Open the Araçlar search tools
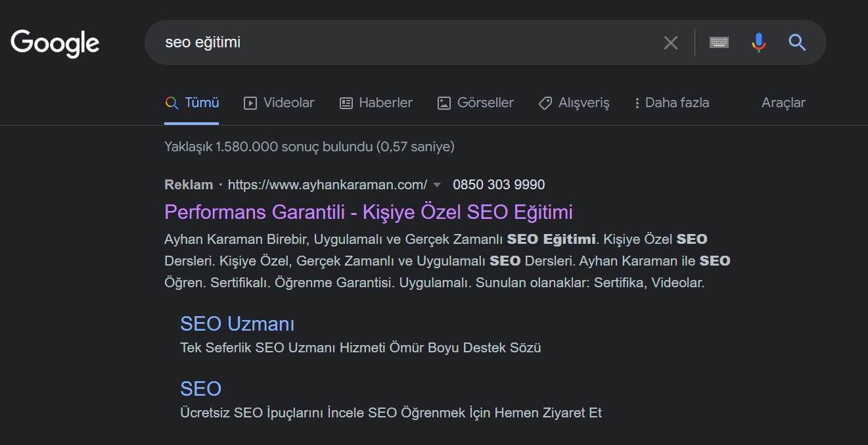Image resolution: width=868 pixels, height=445 pixels. (783, 103)
